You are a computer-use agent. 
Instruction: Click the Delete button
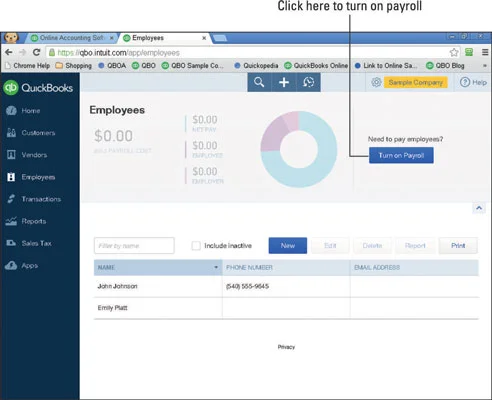click(x=372, y=246)
